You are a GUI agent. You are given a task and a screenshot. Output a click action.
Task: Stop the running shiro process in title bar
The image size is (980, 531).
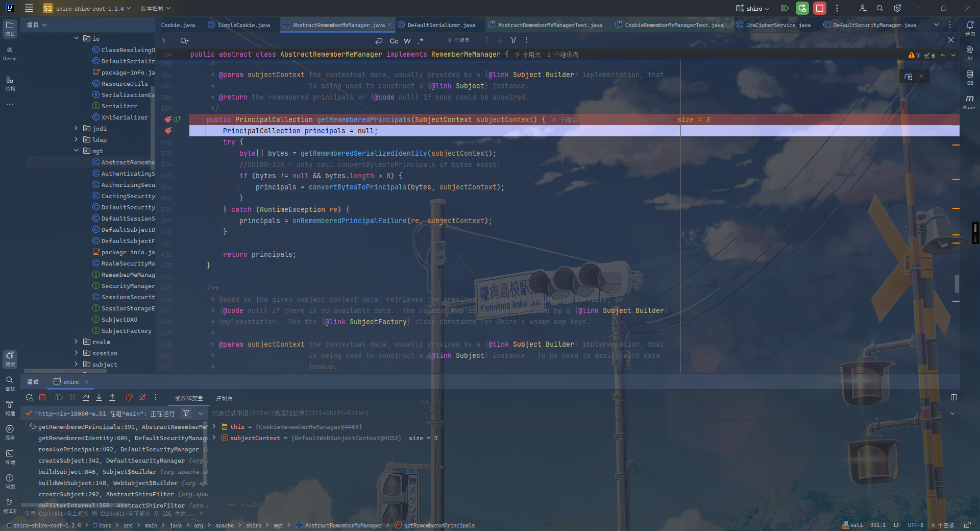coord(820,8)
